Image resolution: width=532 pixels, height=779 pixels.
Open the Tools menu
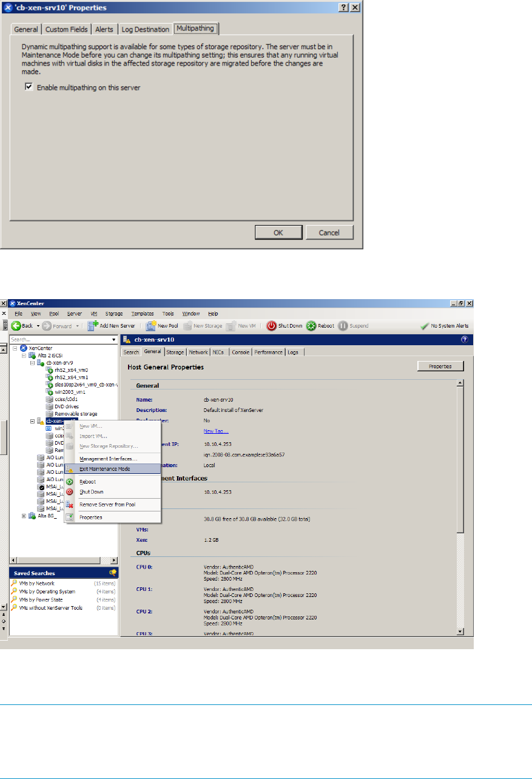[x=168, y=314]
